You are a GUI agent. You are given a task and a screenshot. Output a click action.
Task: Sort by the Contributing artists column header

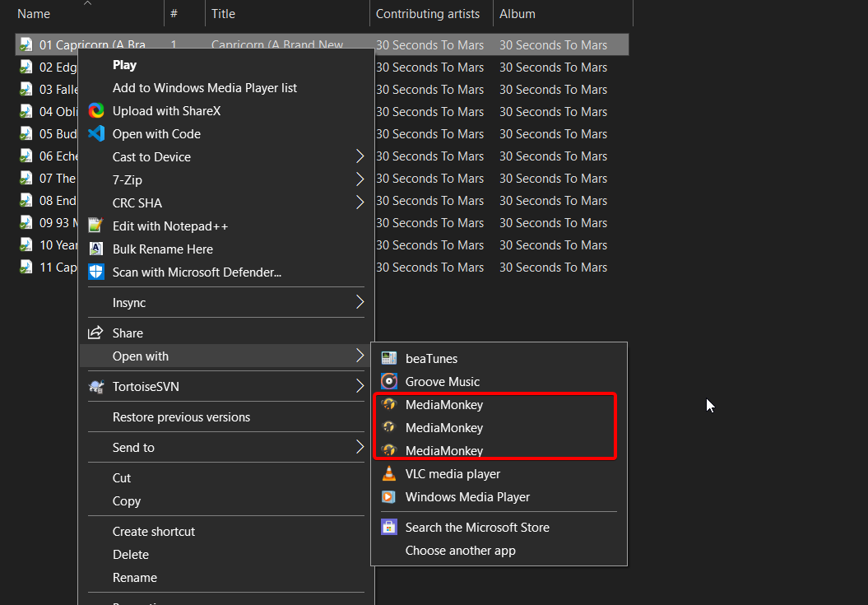coord(427,14)
